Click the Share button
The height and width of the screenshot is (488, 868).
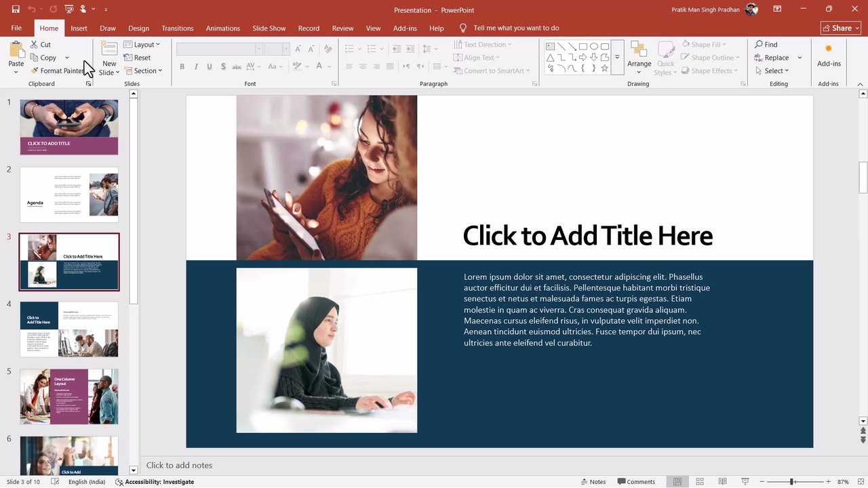point(840,28)
